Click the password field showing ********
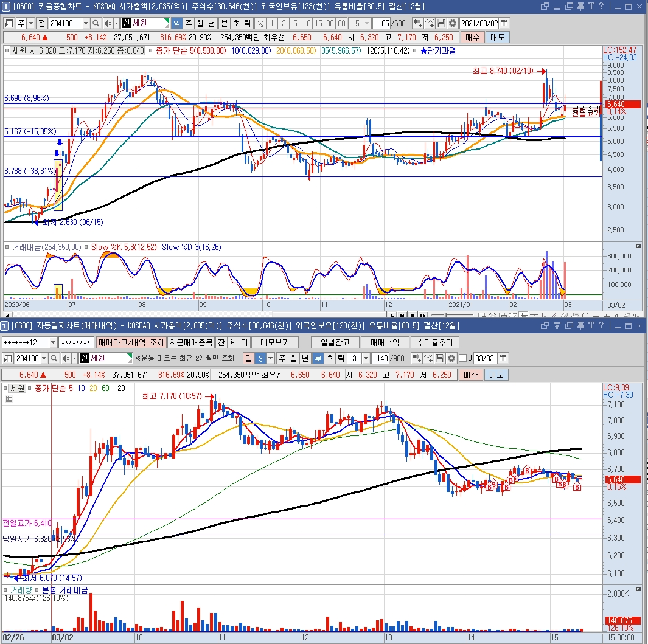This screenshot has width=648, height=644. (76, 342)
